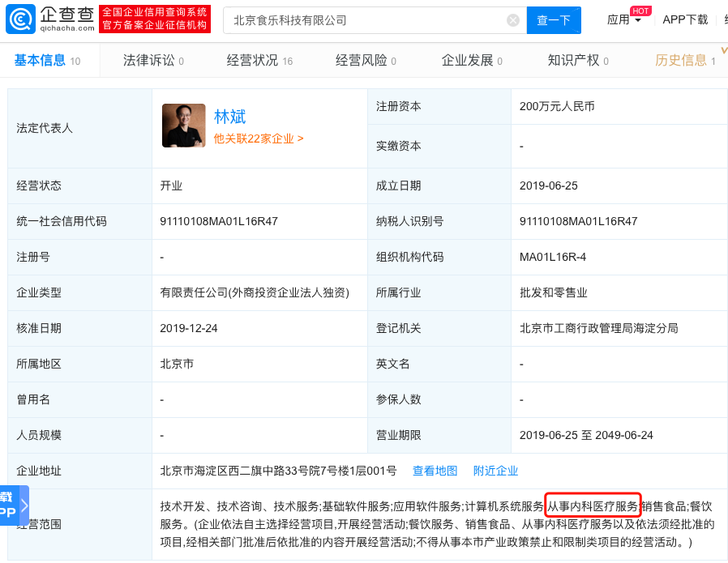The width and height of the screenshot is (728, 563).
Task: Click the APP下载 link
Action: pos(685,20)
